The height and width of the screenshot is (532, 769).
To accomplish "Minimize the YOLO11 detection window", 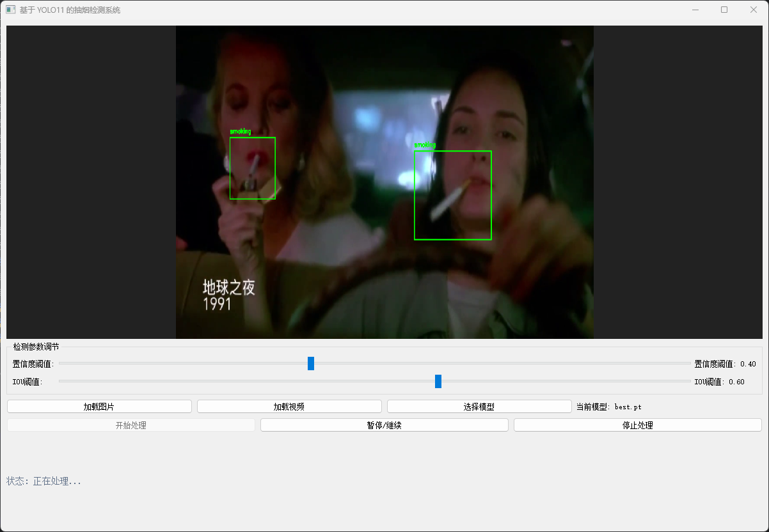I will point(695,10).
